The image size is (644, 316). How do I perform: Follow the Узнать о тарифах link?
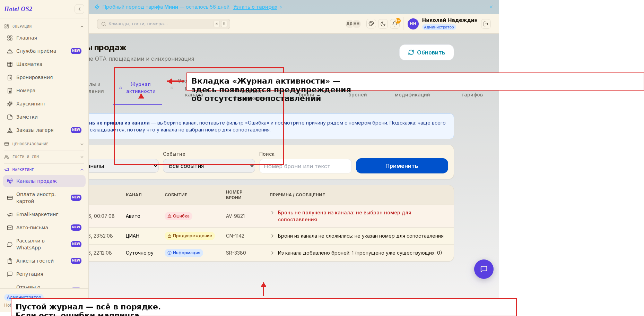[255, 7]
